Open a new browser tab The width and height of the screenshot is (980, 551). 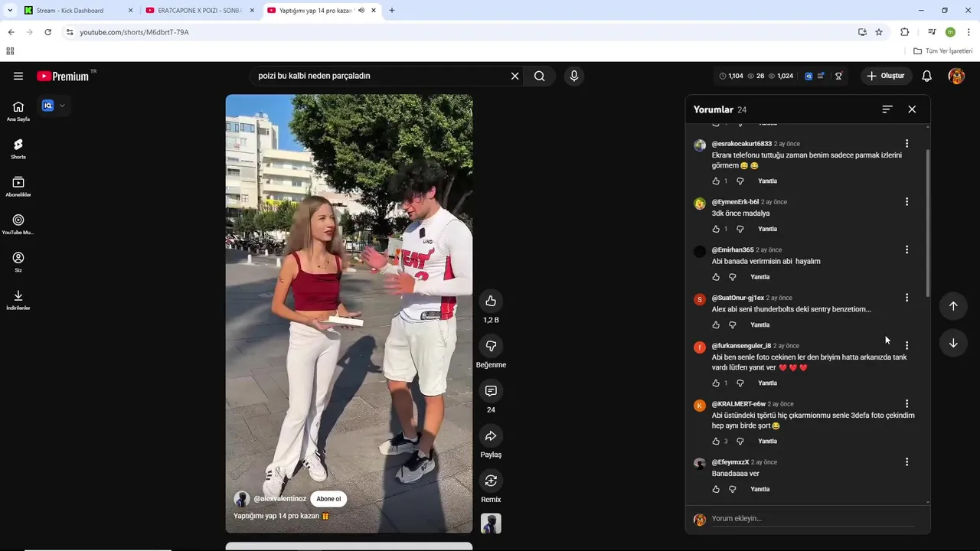coord(392,11)
